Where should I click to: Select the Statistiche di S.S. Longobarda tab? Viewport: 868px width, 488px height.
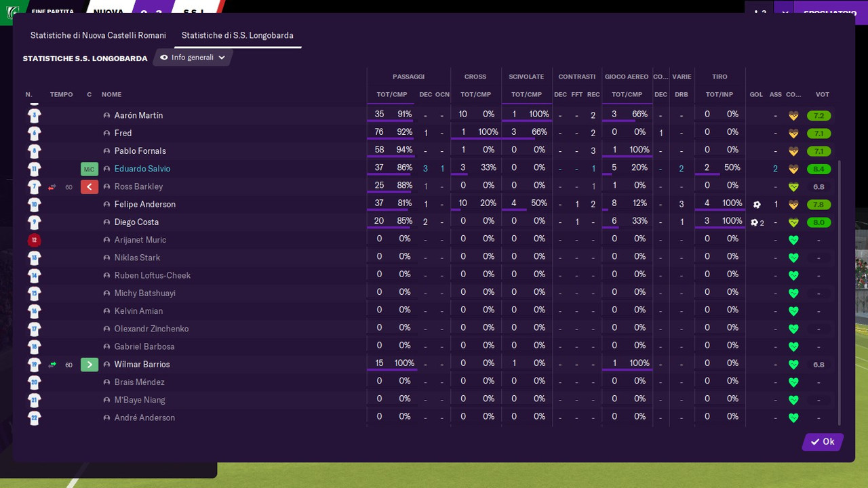(x=237, y=35)
